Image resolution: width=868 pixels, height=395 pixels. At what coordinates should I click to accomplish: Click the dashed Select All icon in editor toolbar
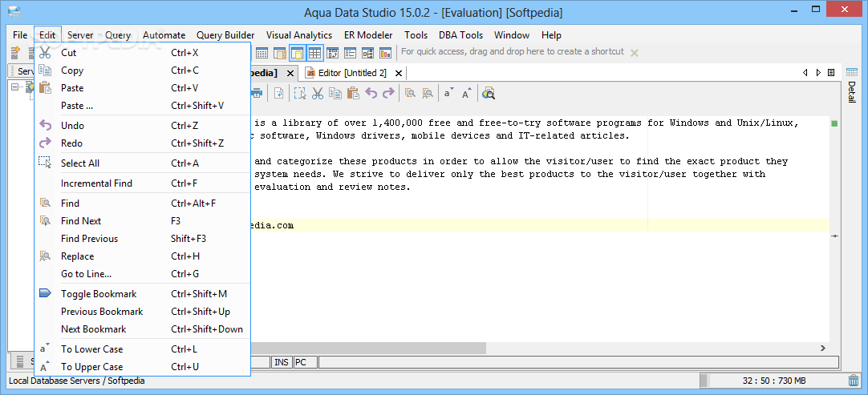tap(299, 94)
